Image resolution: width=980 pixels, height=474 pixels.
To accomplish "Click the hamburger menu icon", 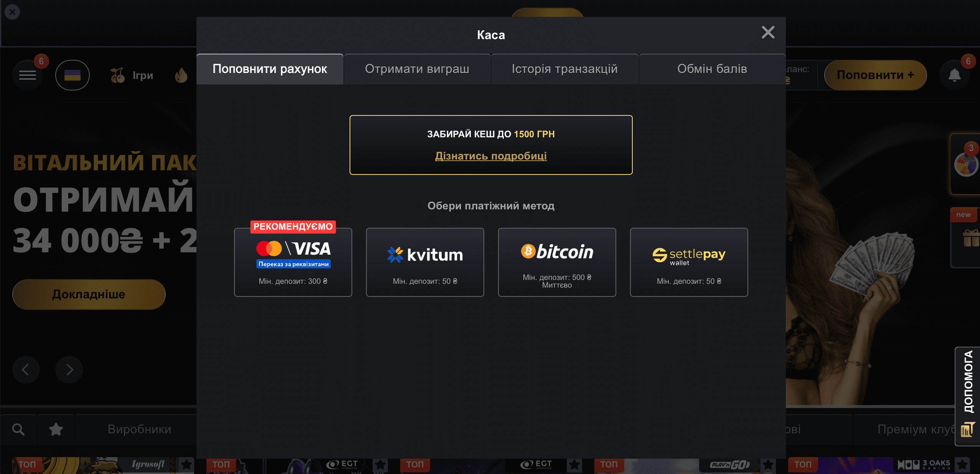I will coord(27,75).
